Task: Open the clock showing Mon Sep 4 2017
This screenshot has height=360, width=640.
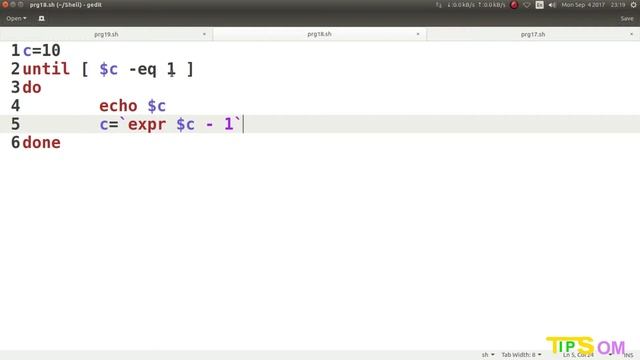Action: 593,5
